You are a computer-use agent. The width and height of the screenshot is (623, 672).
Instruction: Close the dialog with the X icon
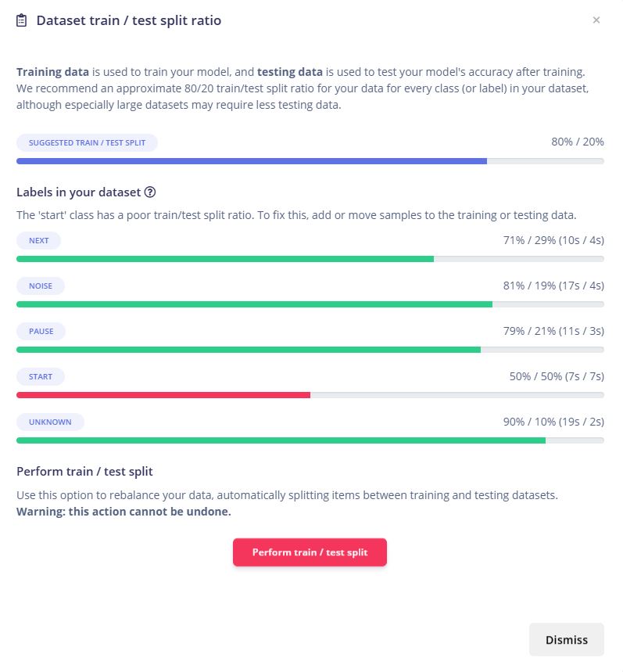(596, 20)
